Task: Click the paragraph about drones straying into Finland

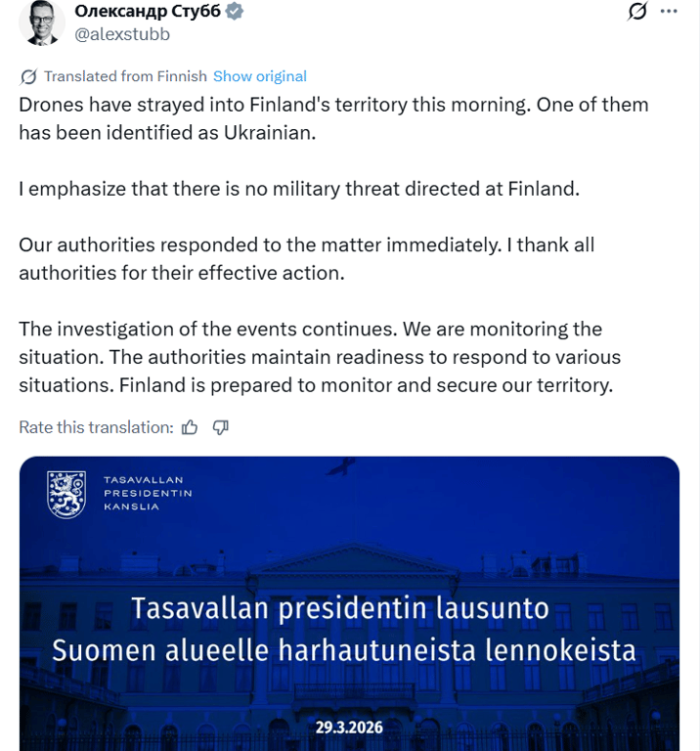Action: click(333, 118)
